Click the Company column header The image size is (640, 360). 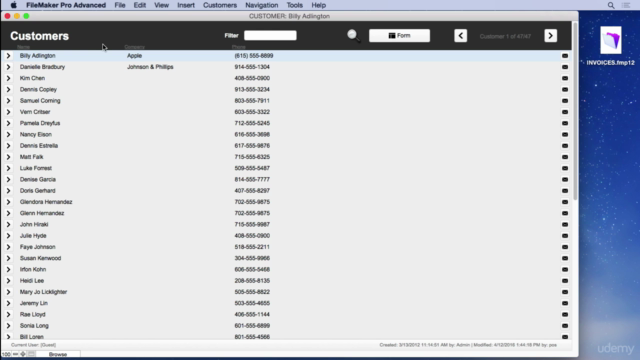tap(134, 47)
